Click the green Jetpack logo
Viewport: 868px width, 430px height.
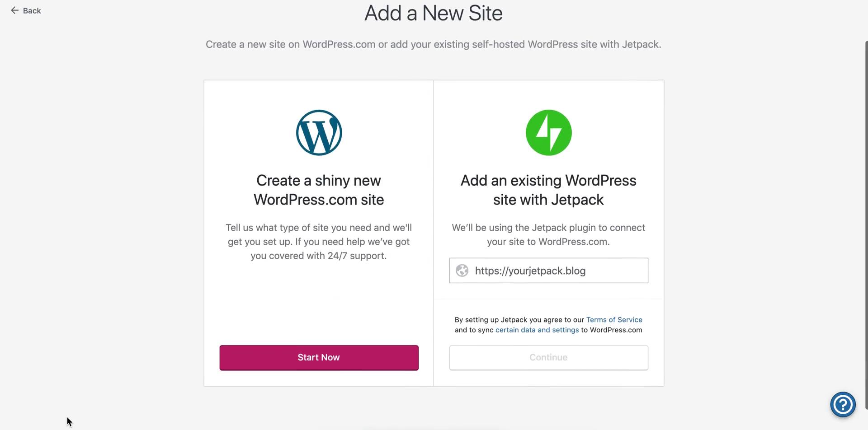click(x=548, y=132)
